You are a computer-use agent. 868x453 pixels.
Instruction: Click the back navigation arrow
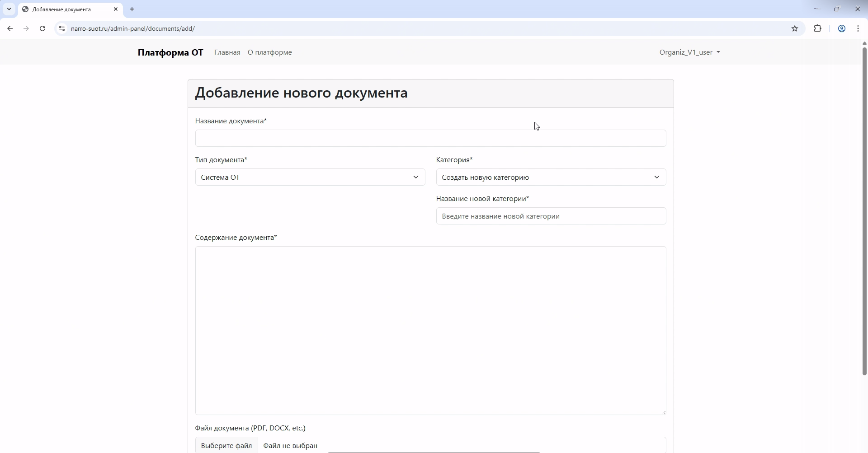[10, 28]
